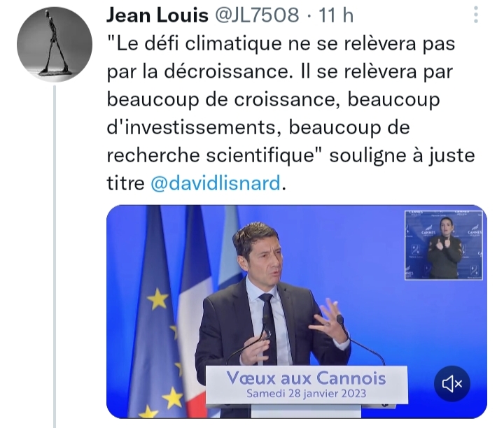Click the vertical thread line below the avatar
Screen dimensions: 504x428
click(x=55, y=256)
